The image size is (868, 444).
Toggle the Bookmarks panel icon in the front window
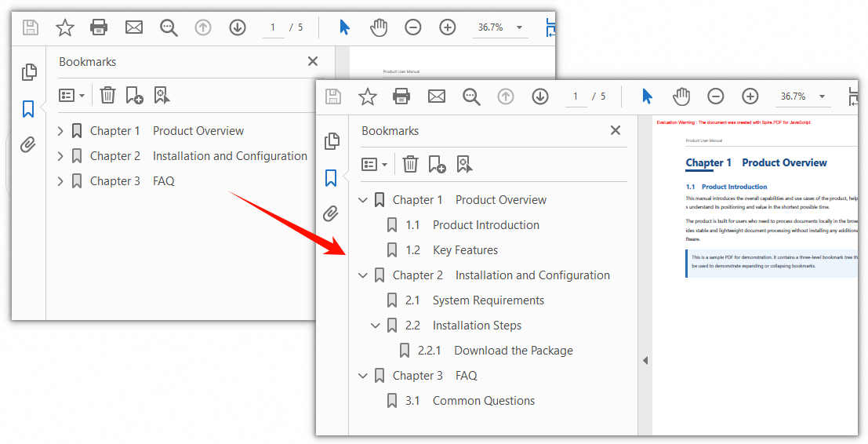click(x=331, y=178)
